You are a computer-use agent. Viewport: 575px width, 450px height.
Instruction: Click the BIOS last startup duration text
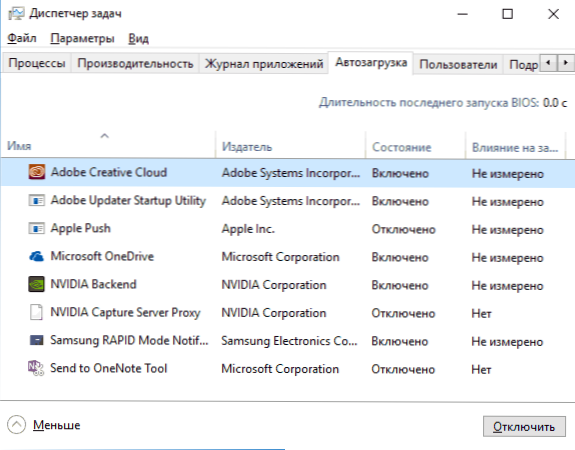click(x=443, y=102)
